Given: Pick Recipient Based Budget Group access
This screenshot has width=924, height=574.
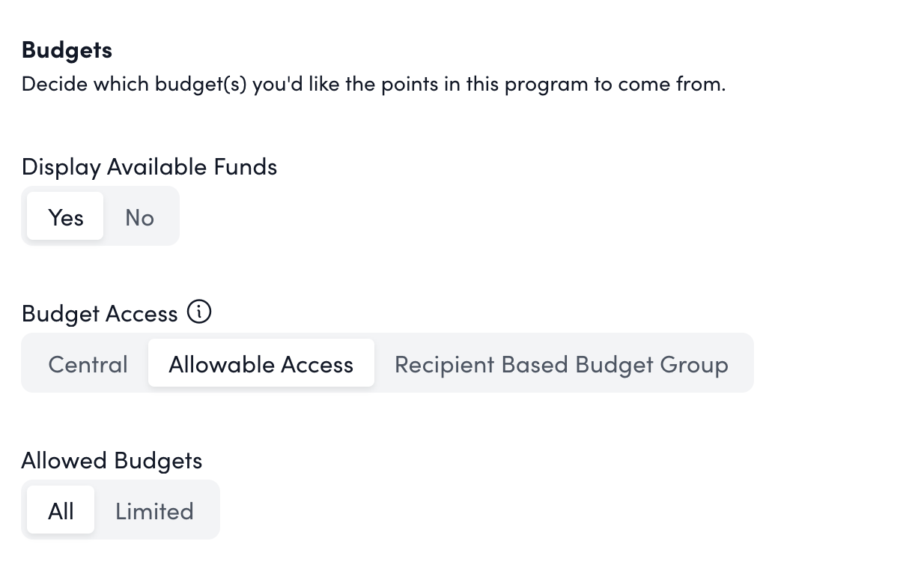Looking at the screenshot, I should (x=561, y=363).
